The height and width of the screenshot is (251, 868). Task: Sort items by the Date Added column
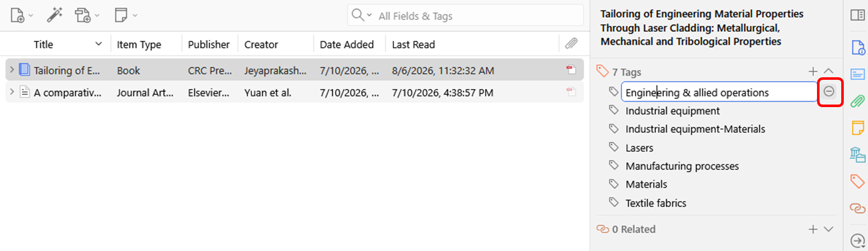click(347, 44)
